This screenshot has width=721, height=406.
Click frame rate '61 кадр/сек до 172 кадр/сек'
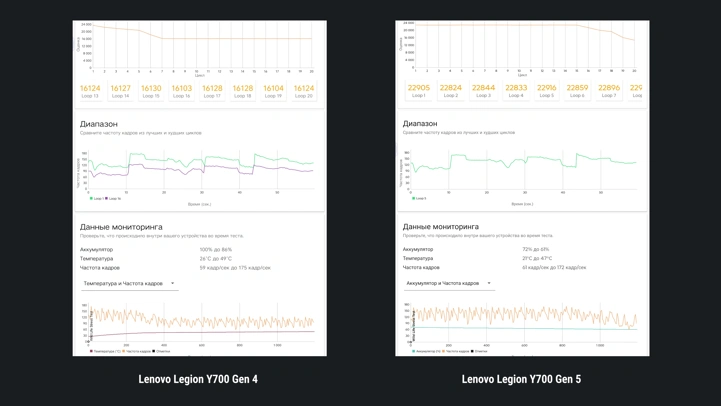click(554, 267)
